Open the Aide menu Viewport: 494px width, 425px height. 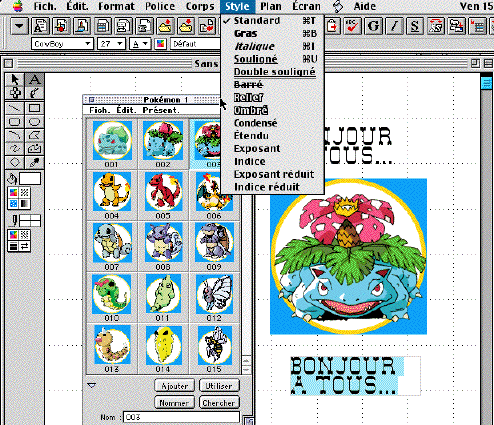click(365, 6)
